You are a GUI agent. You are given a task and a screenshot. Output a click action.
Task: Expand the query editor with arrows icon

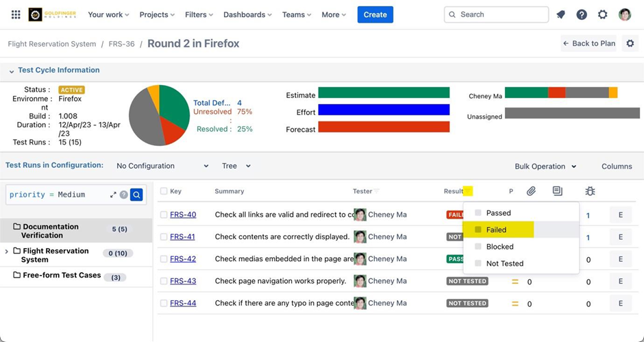click(113, 195)
